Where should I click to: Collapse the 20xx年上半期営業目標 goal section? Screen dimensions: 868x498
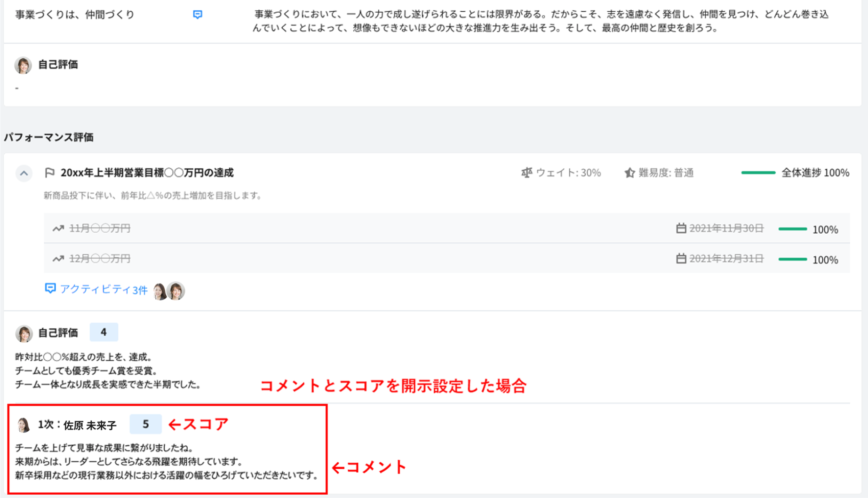click(24, 173)
